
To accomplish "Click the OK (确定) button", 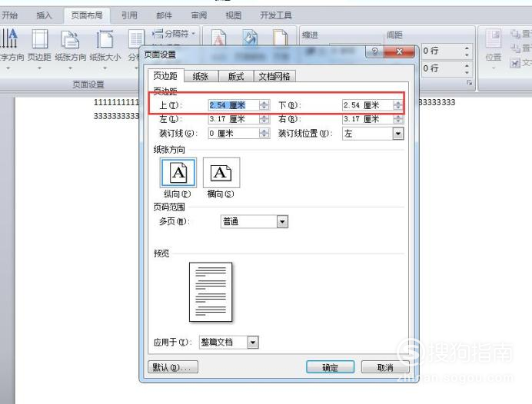I will coord(330,367).
